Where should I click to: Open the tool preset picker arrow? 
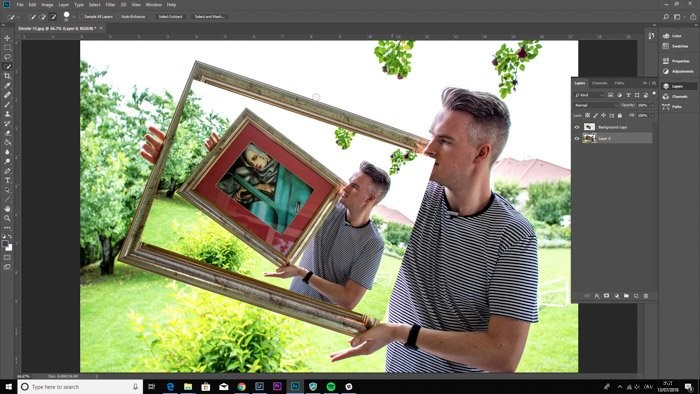click(18, 17)
